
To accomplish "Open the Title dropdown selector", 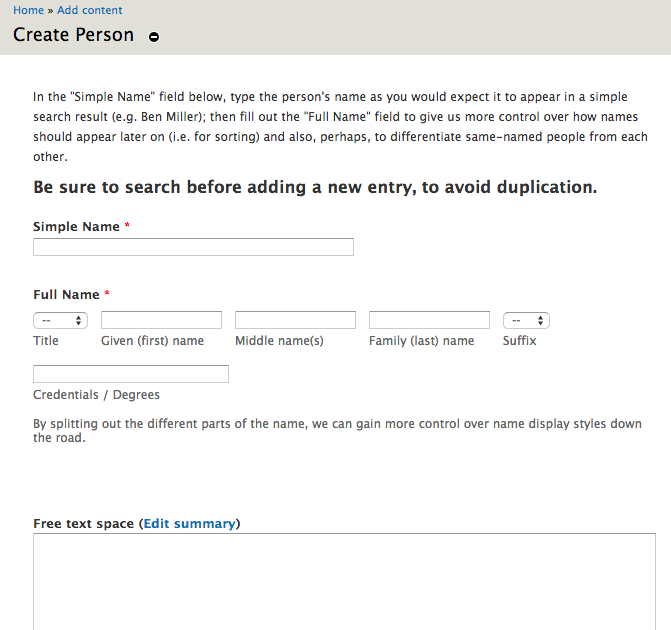I will pos(60,321).
